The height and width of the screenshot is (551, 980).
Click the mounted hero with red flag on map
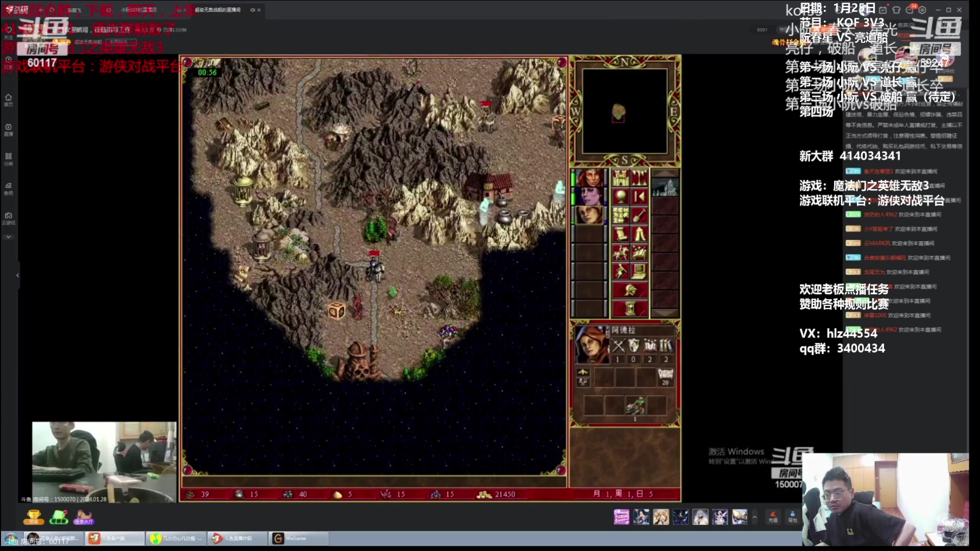tap(375, 266)
